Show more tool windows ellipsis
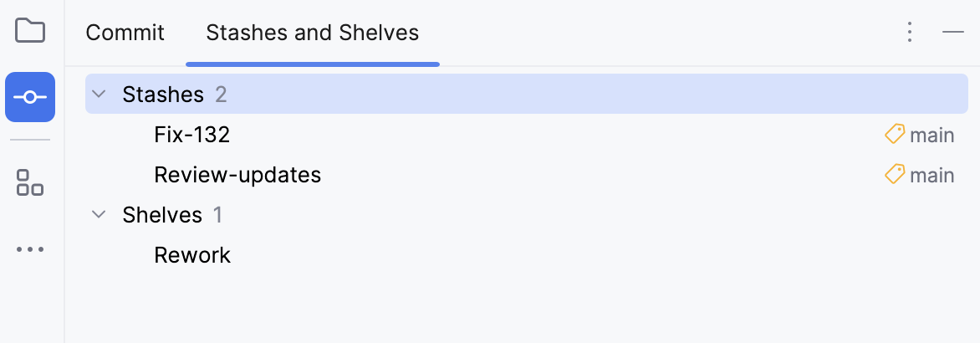This screenshot has height=343, width=980. (30, 249)
